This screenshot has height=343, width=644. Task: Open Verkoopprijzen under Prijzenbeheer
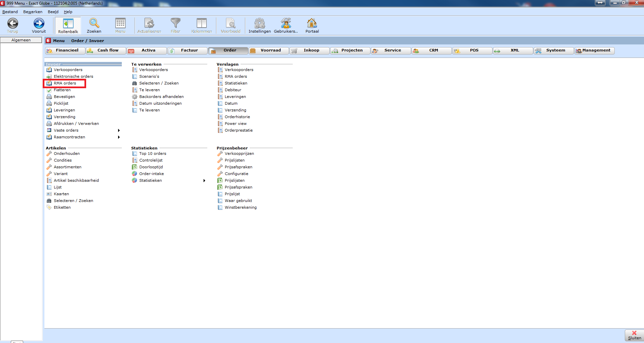[x=239, y=153]
